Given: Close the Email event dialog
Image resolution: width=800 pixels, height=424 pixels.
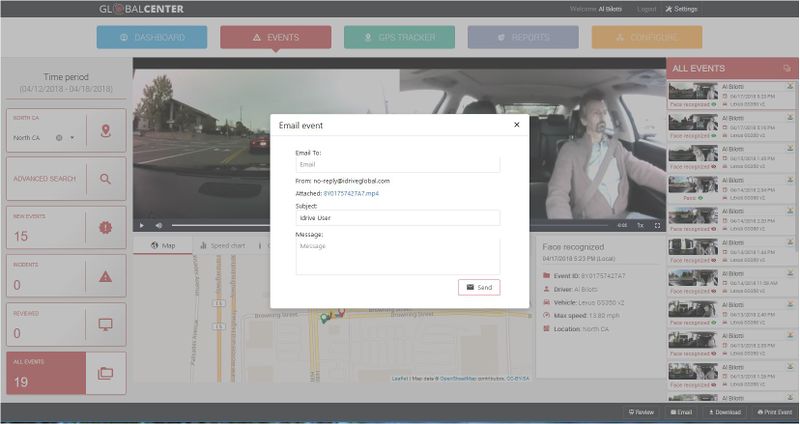Looking at the screenshot, I should point(516,125).
